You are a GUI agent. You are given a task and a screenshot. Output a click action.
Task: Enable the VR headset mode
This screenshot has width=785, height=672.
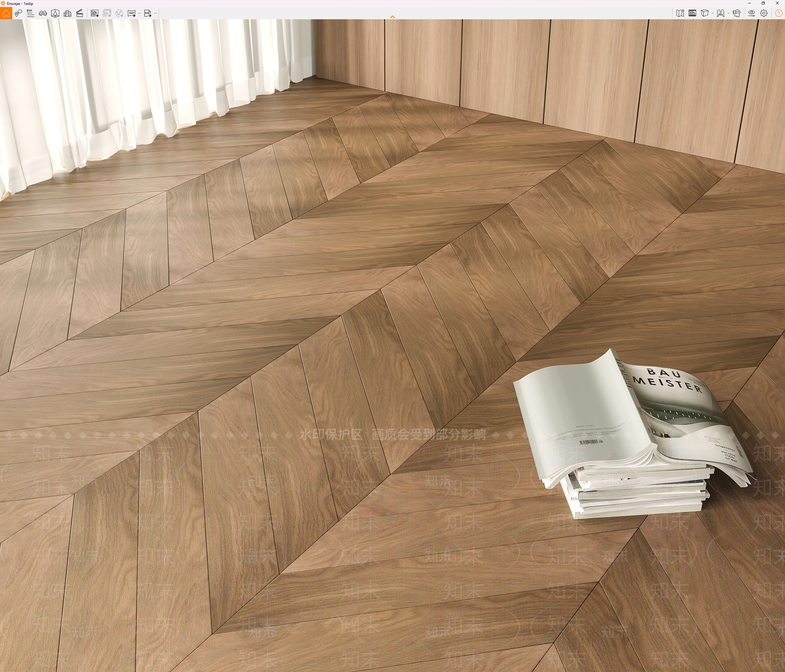point(736,13)
